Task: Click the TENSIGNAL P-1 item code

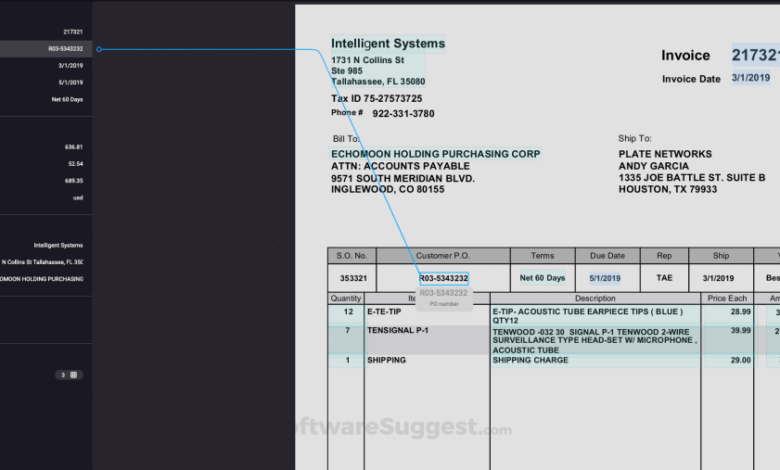Action: tap(397, 331)
